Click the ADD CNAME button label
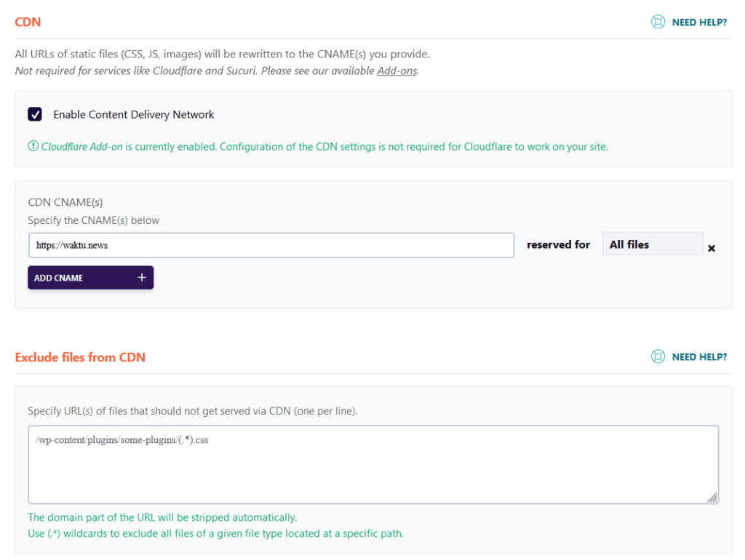The height and width of the screenshot is (560, 745). (58, 278)
